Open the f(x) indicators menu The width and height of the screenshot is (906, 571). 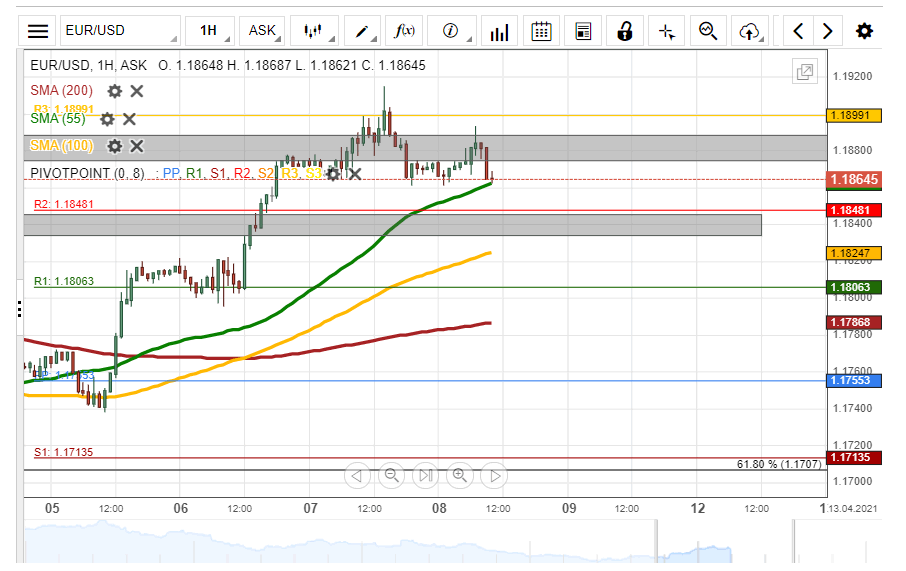pos(405,31)
